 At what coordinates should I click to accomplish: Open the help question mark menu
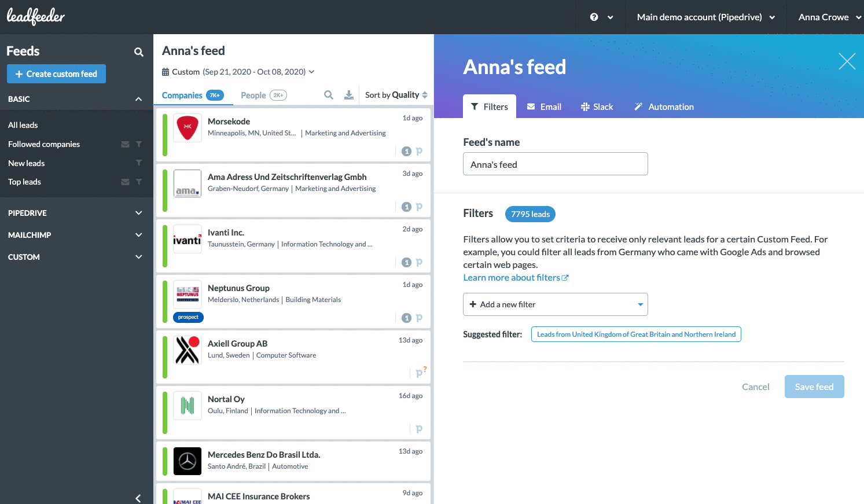coord(601,17)
